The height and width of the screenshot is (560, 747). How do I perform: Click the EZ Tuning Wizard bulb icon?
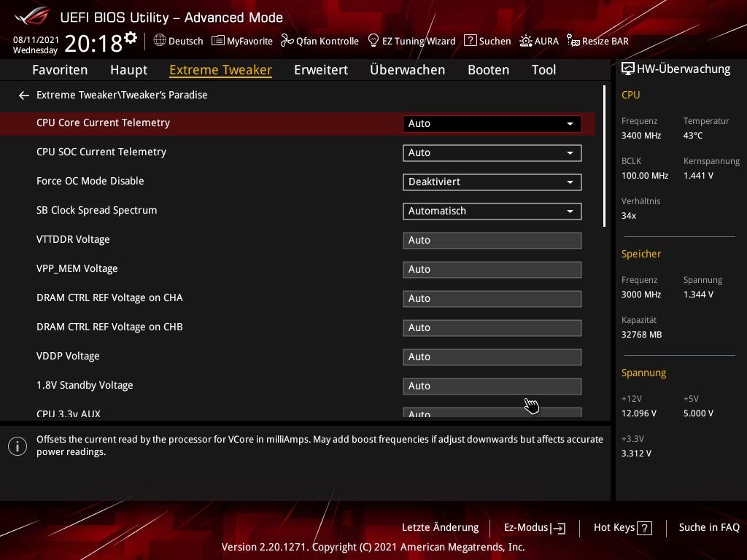coord(373,41)
